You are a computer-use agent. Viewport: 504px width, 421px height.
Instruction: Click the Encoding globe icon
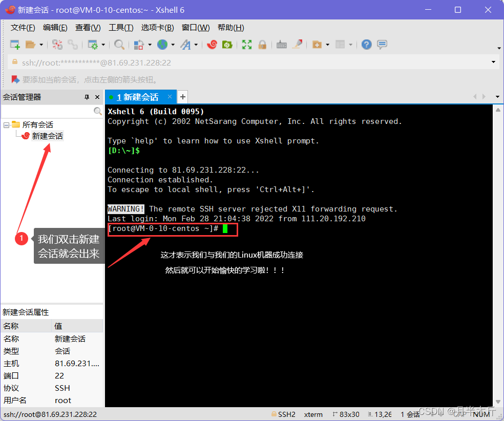[x=162, y=45]
